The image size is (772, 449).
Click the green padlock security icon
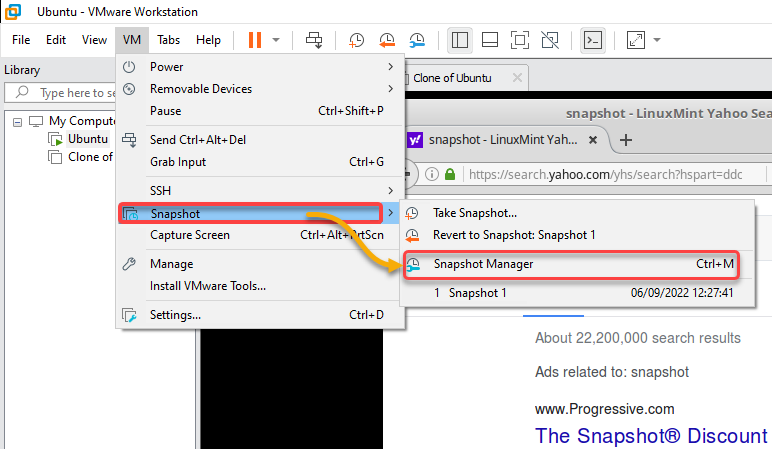[x=450, y=174]
